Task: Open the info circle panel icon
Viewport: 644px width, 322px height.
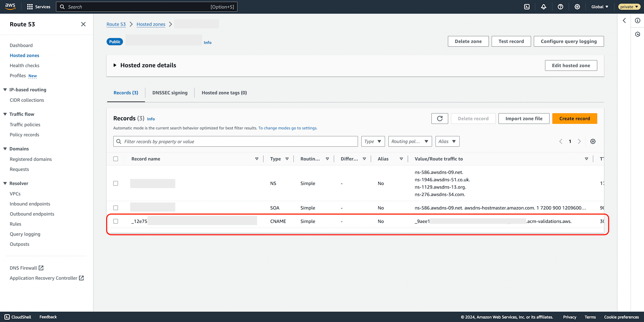Action: pyautogui.click(x=638, y=21)
